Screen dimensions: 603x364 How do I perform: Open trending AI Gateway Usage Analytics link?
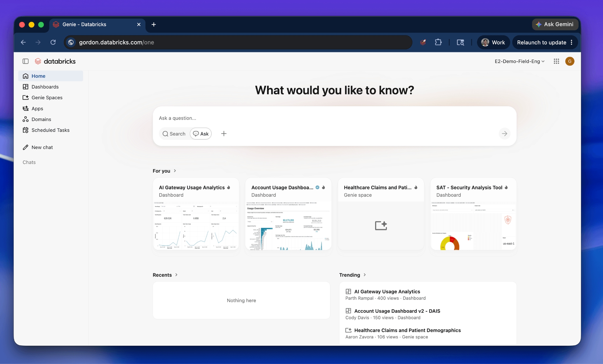pos(387,292)
